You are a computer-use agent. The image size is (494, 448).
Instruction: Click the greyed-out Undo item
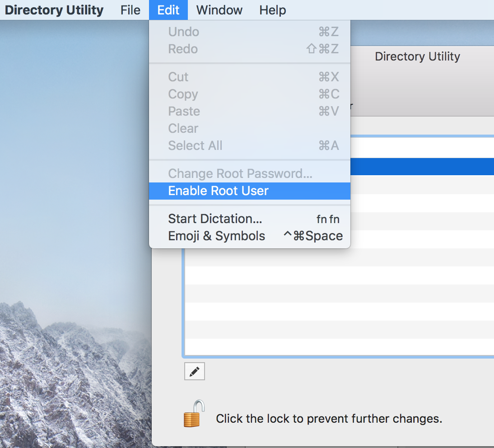250,32
